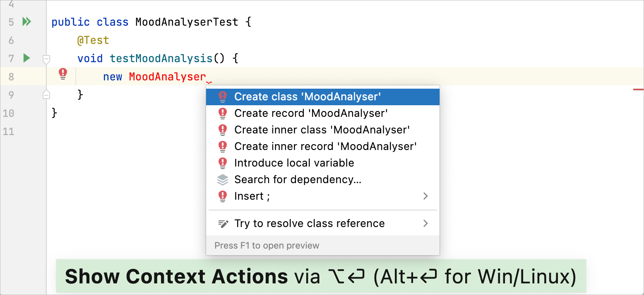Collapse method using fold marker on line 7
Viewport: 644px width, 295px height.
(x=46, y=59)
